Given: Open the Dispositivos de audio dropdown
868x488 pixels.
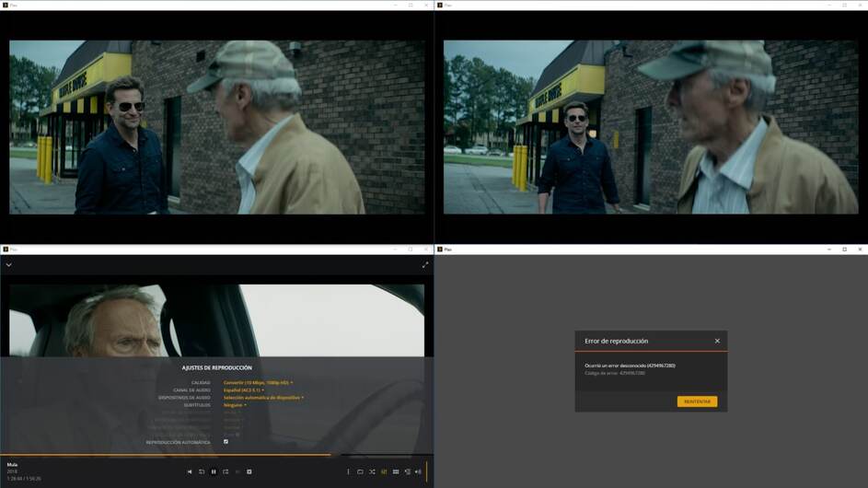Looking at the screenshot, I should (x=263, y=398).
